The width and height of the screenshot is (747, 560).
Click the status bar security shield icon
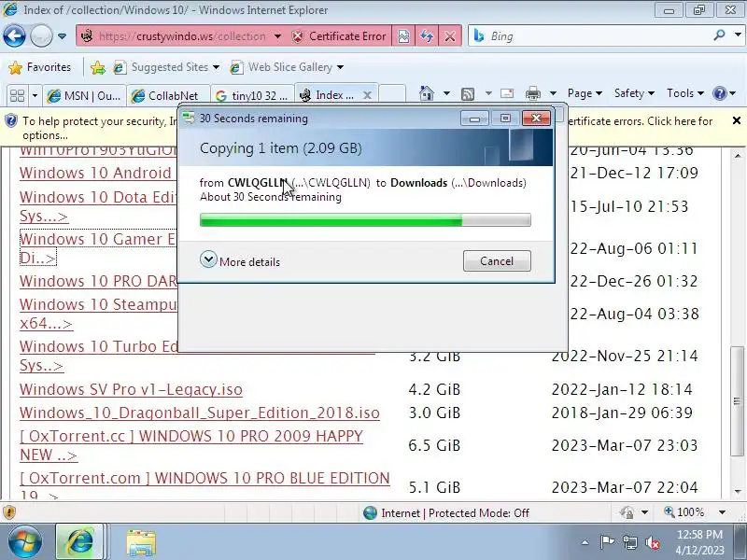click(x=9, y=512)
